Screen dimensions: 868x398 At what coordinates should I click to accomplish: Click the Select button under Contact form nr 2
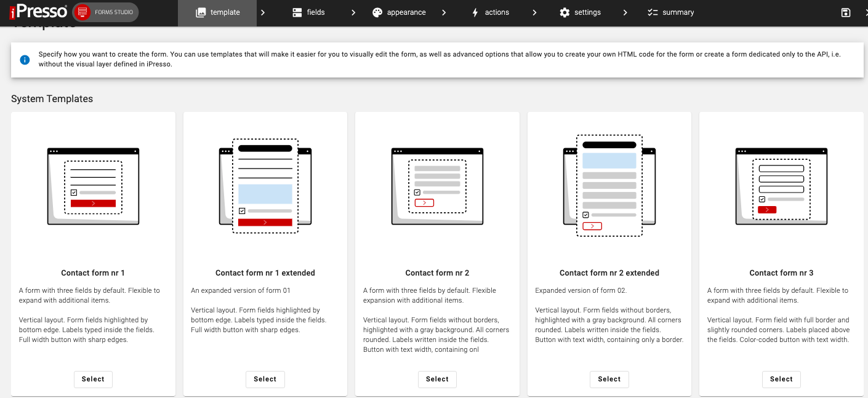[x=437, y=379]
